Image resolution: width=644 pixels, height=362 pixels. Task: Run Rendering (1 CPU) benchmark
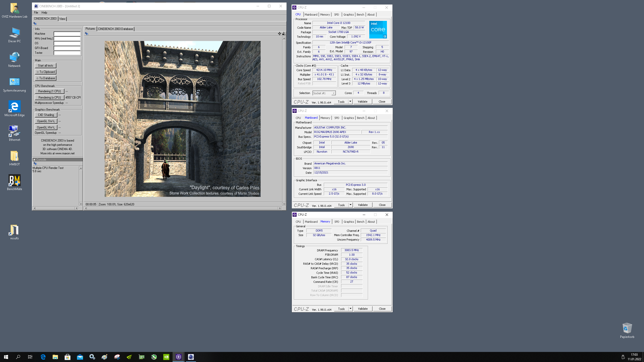coord(50,91)
